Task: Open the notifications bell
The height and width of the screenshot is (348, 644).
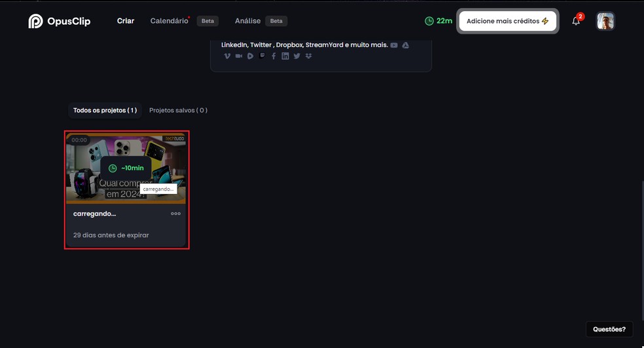Action: pos(576,21)
